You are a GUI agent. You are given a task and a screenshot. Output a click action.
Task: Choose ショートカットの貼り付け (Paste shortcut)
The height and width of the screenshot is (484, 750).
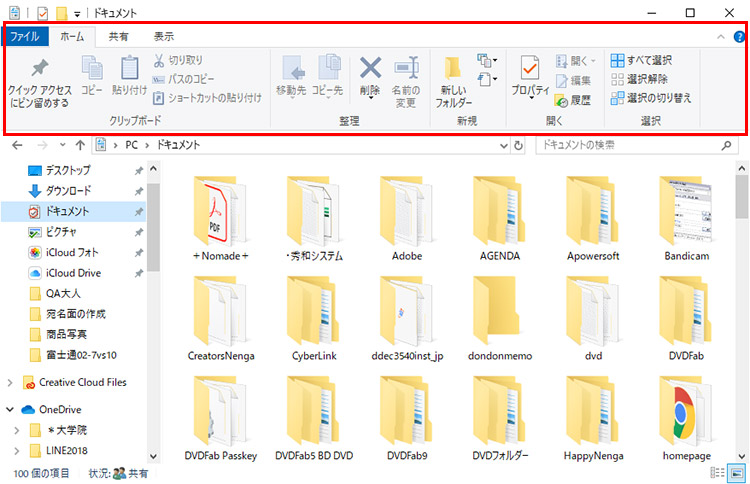(x=207, y=98)
